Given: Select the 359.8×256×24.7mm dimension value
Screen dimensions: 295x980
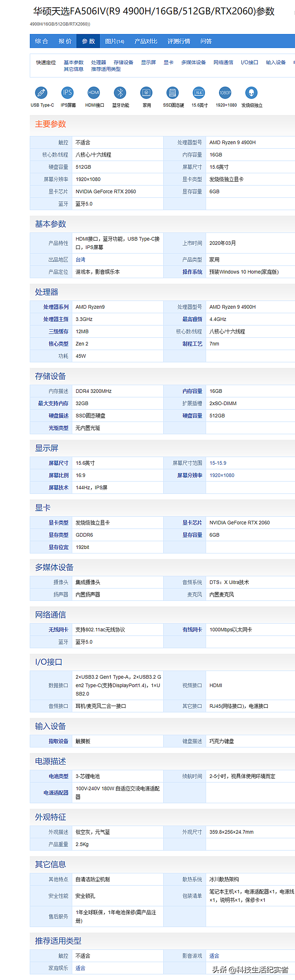Looking at the screenshot, I should pyautogui.click(x=231, y=832).
